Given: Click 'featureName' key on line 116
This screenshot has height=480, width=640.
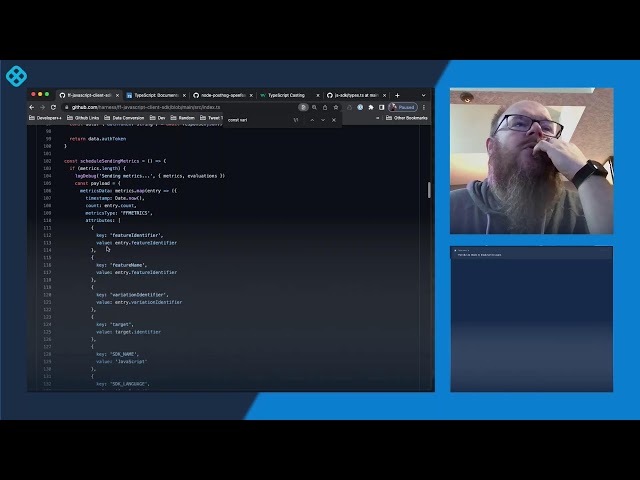Looking at the screenshot, I should [128, 265].
